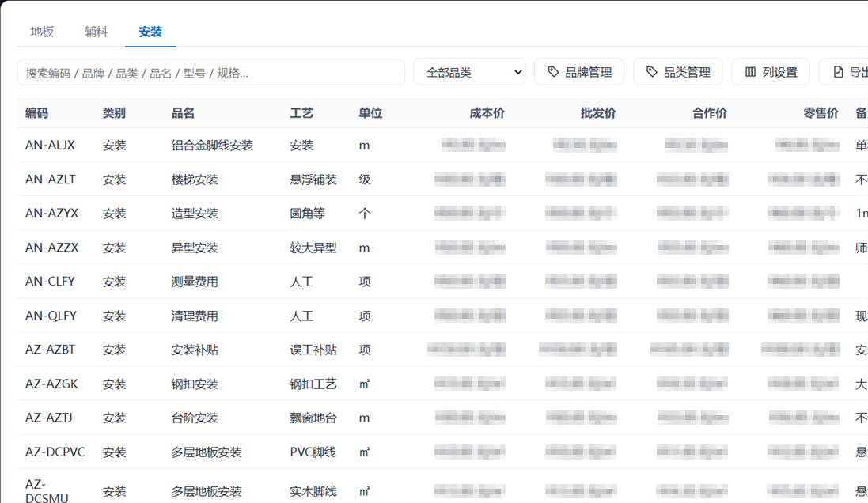Select code AN-QLFY in the table
This screenshot has width=868, height=503.
51,316
